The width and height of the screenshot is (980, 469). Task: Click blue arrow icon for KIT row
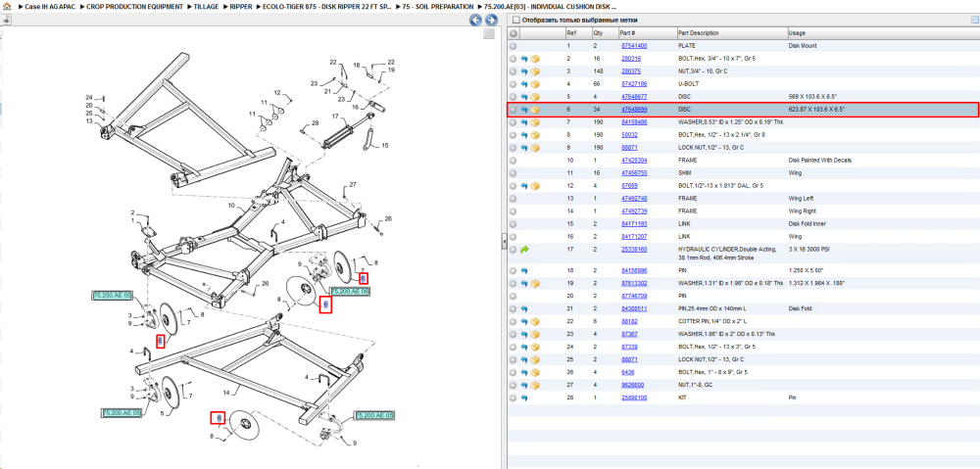click(x=524, y=398)
